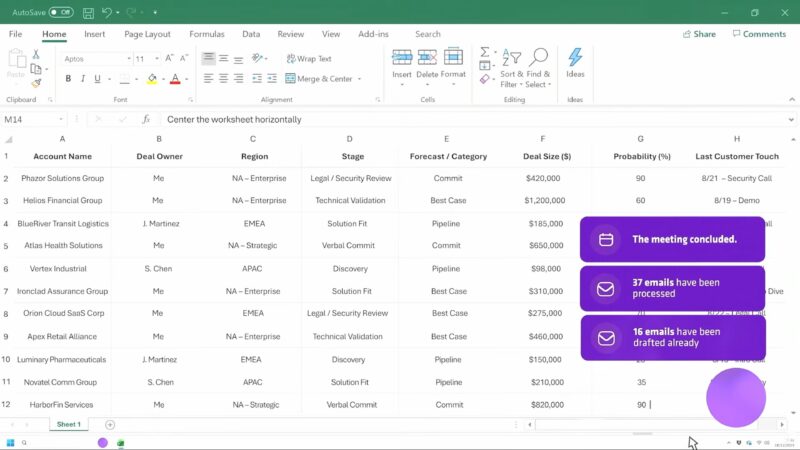The image size is (800, 450).
Task: Apply the yellow fill color
Action: point(152,79)
